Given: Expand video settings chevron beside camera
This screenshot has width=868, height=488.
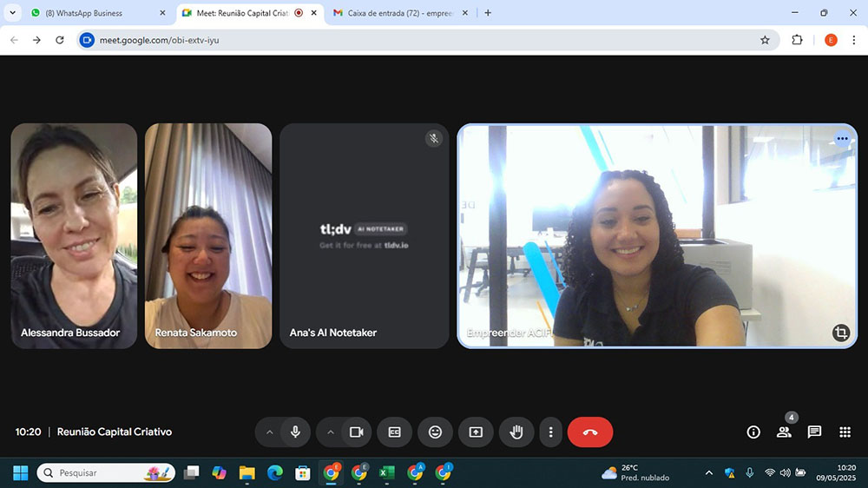Looking at the screenshot, I should (330, 432).
